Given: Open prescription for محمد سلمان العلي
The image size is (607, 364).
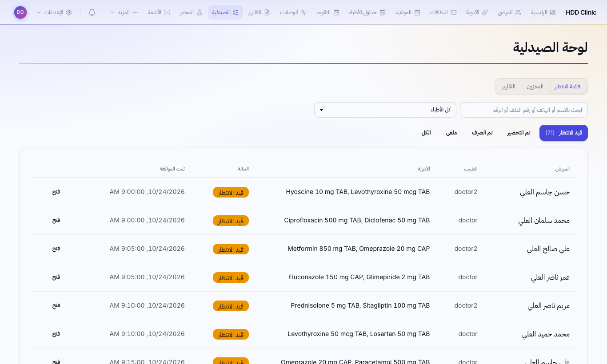Looking at the screenshot, I should (56, 220).
